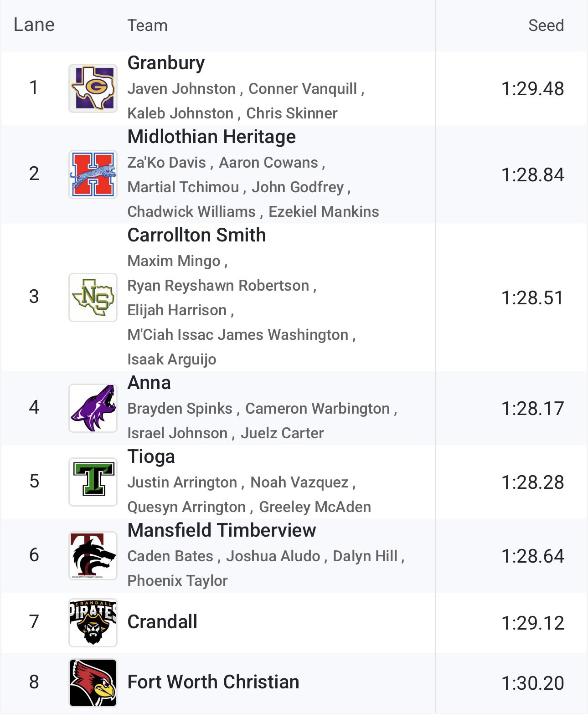Click the Lane column header

[x=34, y=25]
